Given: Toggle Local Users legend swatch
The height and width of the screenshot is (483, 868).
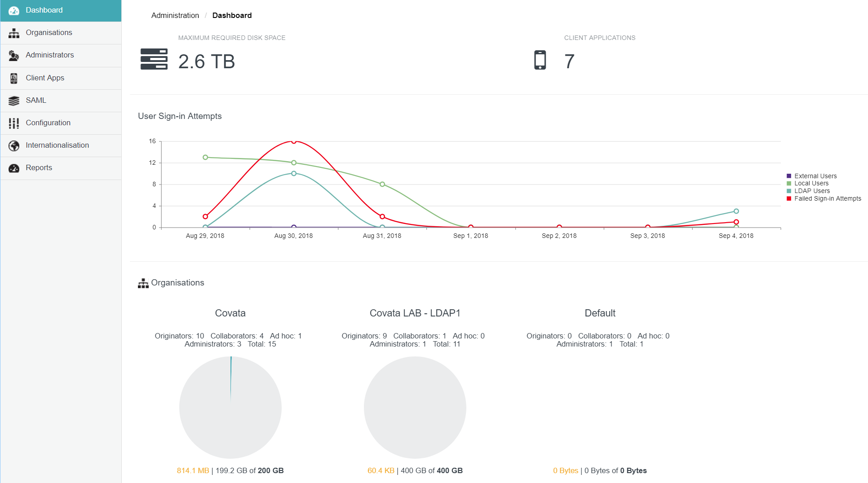Looking at the screenshot, I should click(x=789, y=183).
